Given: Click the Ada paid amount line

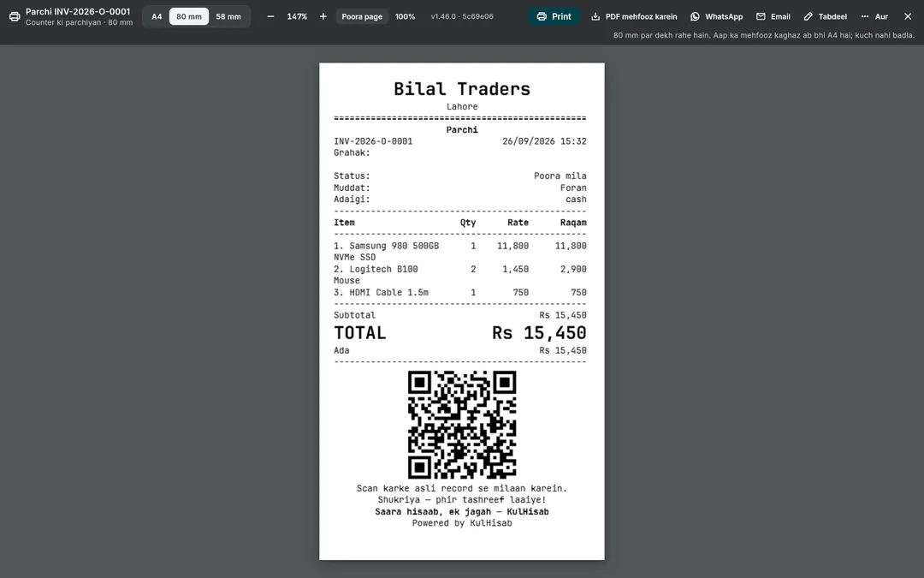Looking at the screenshot, I should click(460, 350).
